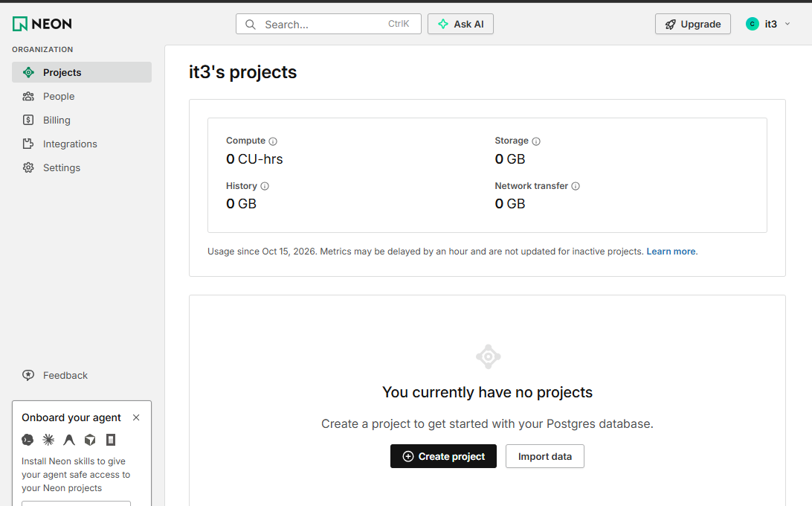Viewport: 812px width, 506px height.
Task: Click the cube agent icon
Action: [90, 440]
